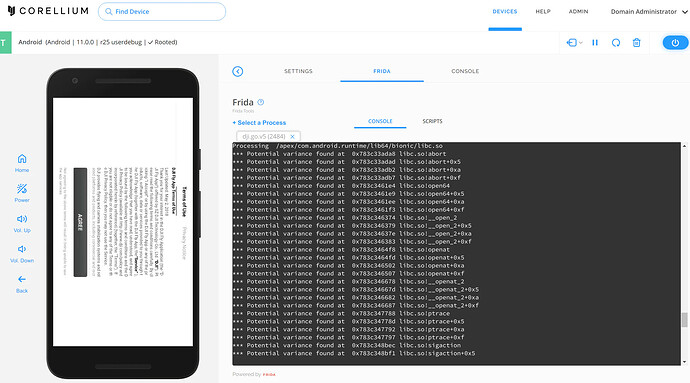The height and width of the screenshot is (383, 690).
Task: Switch to the Frida tab
Action: 382,71
